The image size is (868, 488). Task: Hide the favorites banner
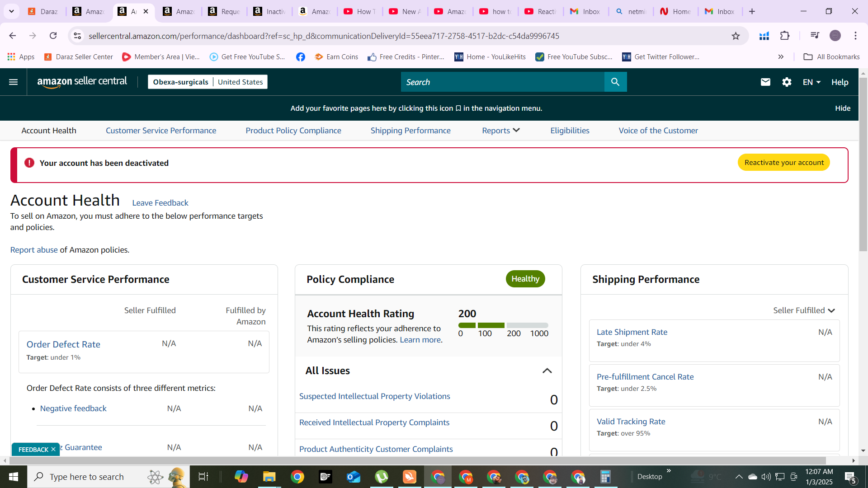pos(842,108)
